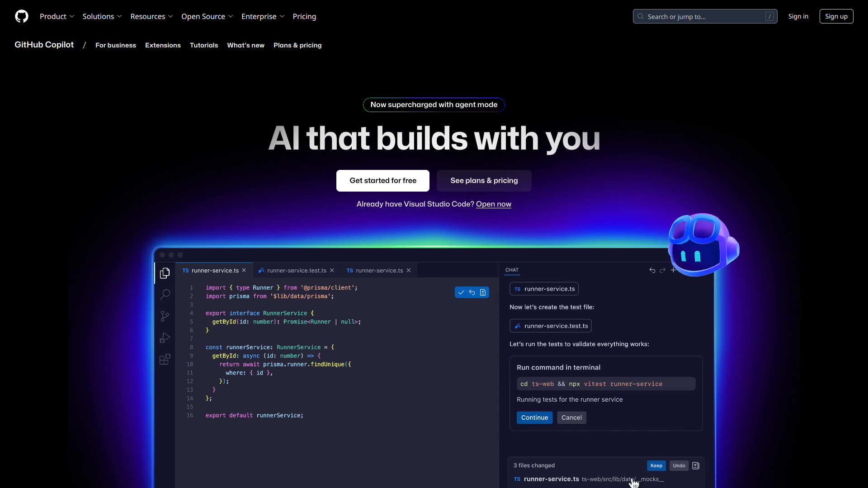The height and width of the screenshot is (488, 868).
Task: Open Search in the editor sidebar
Action: tap(165, 294)
